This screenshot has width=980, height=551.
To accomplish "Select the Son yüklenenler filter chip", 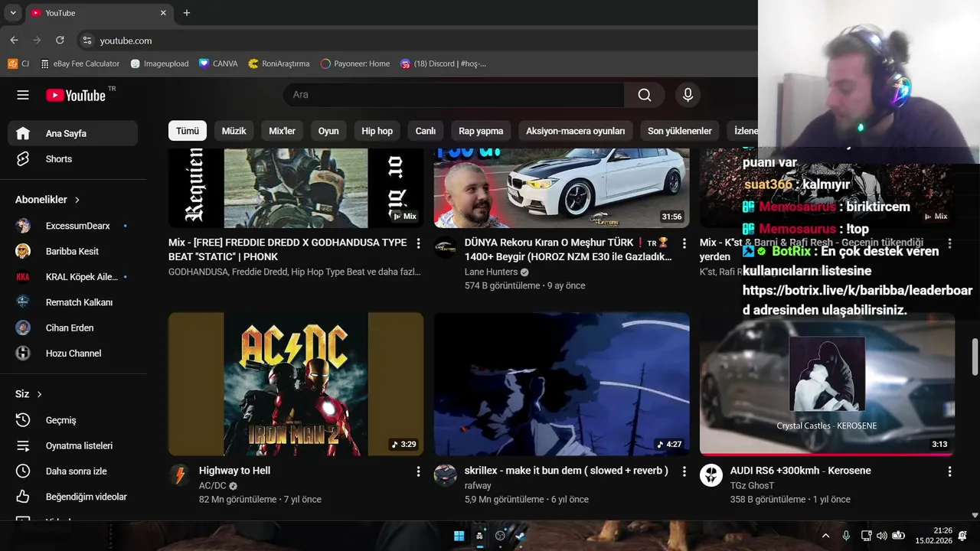I will pyautogui.click(x=680, y=131).
